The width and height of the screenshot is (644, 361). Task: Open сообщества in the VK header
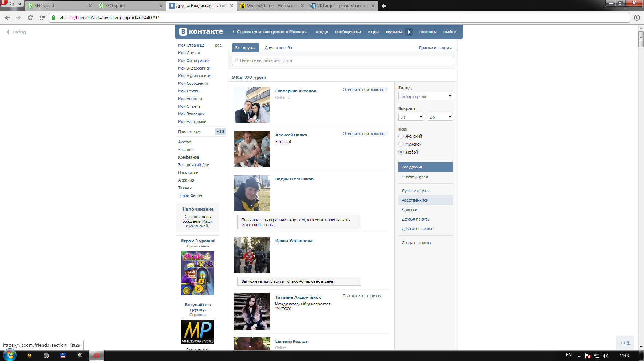tap(348, 32)
